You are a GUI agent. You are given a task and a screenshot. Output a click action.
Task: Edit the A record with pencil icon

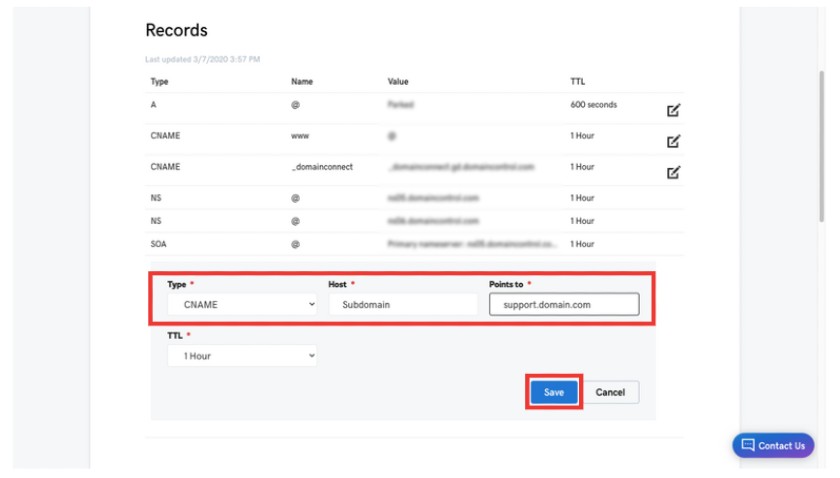[x=673, y=110]
